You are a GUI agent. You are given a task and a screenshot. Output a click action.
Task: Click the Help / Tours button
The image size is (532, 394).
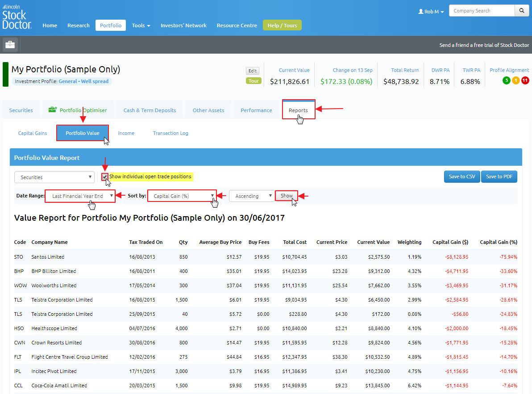tap(282, 25)
